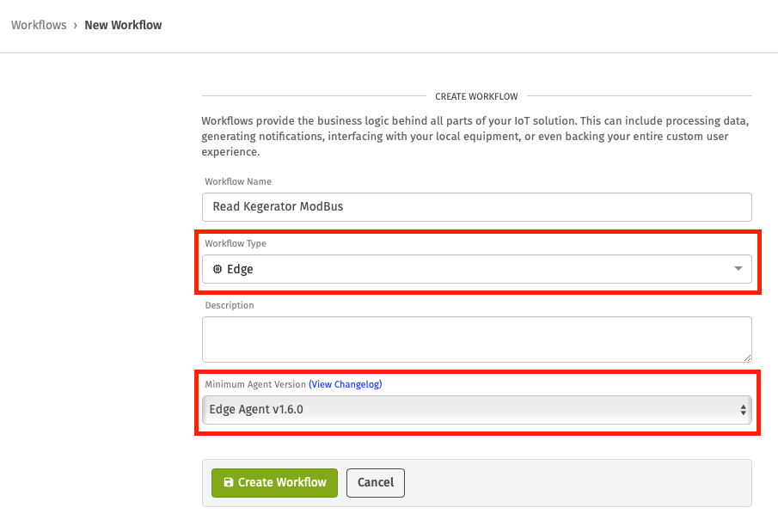The image size is (778, 532).
Task: Click the Workflow Type label
Action: point(236,243)
